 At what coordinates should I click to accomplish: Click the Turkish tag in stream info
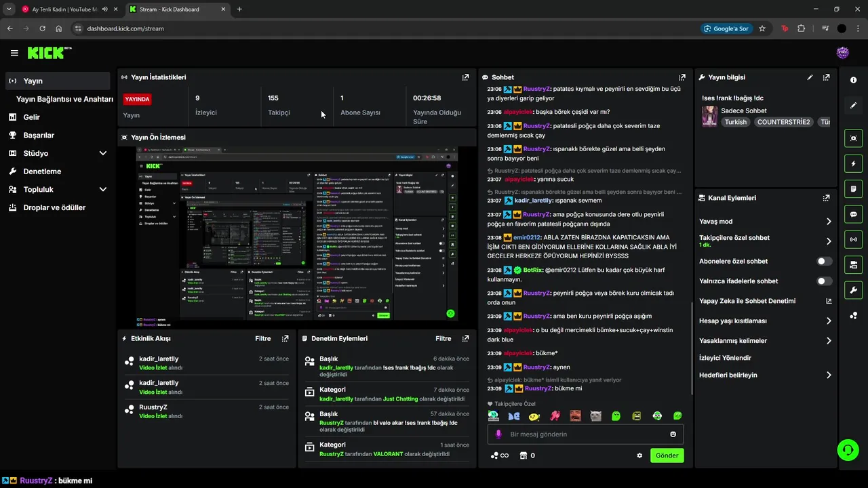tap(735, 122)
